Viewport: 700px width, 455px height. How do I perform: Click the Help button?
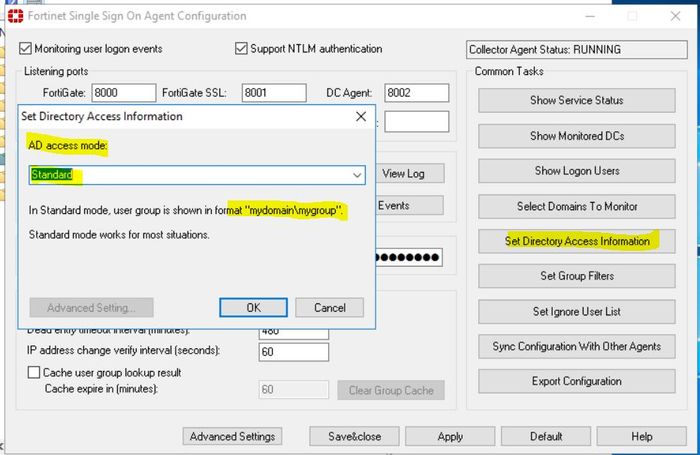642,436
